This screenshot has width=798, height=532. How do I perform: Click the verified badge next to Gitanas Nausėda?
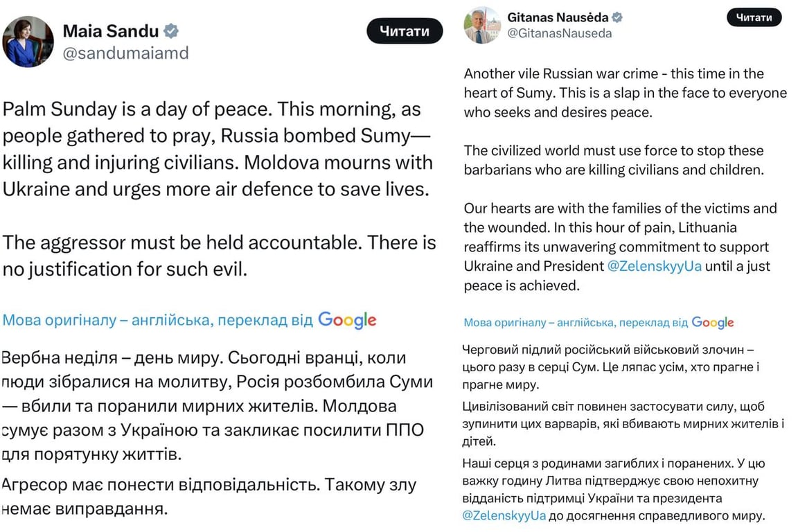pyautogui.click(x=617, y=17)
